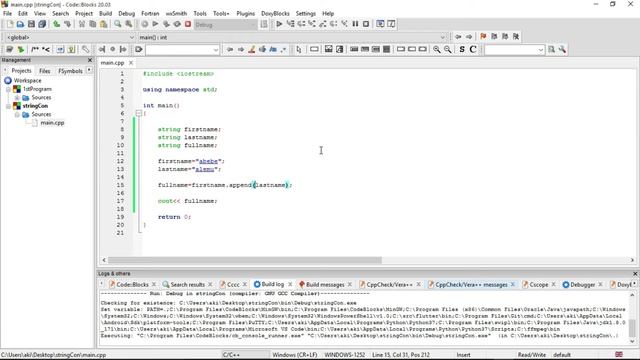
Task: Open the main() : int function dropdown
Action: pos(292,37)
